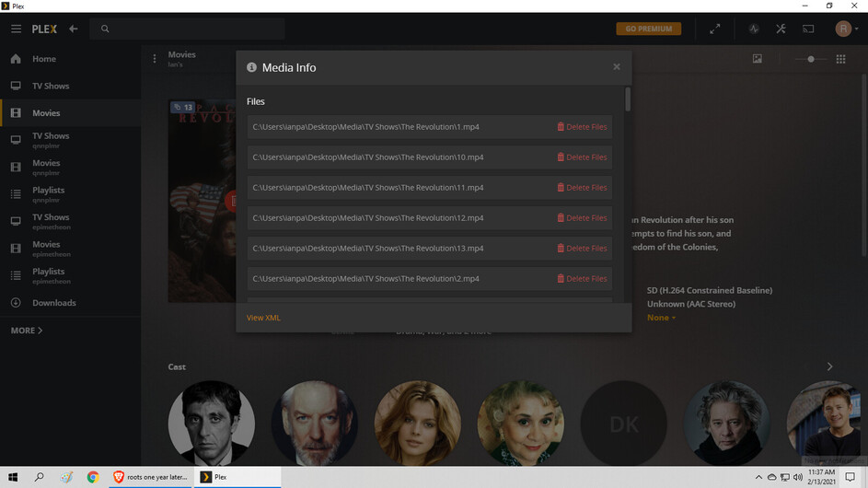Image resolution: width=868 pixels, height=488 pixels.
Task: Open the Cast to device icon
Action: coord(808,29)
